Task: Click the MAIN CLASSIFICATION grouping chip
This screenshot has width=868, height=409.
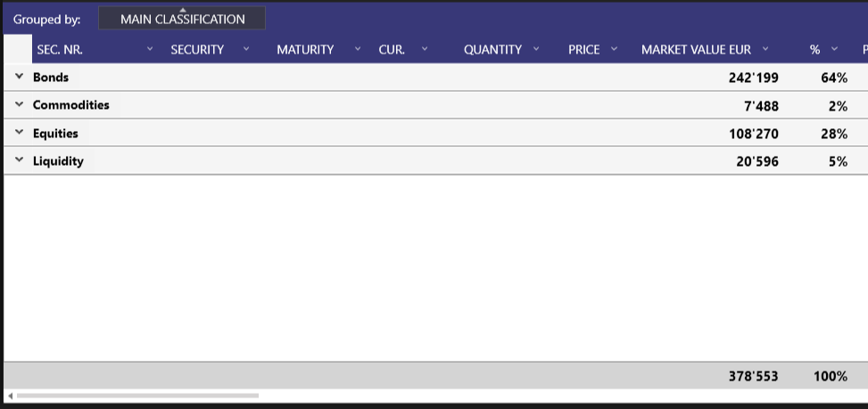Action: [182, 18]
